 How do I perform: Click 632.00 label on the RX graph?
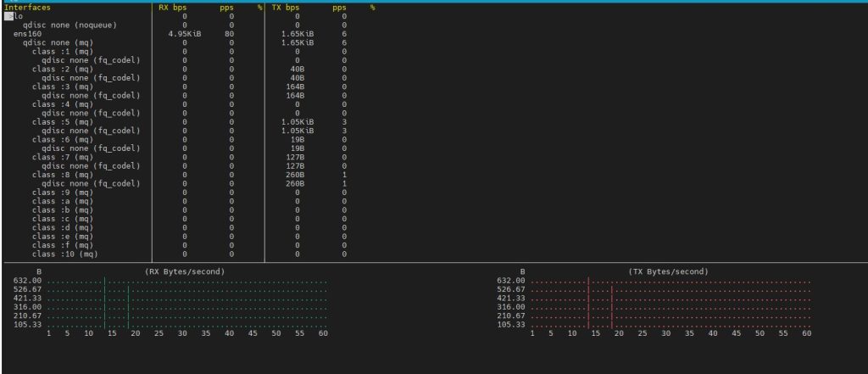coord(28,280)
